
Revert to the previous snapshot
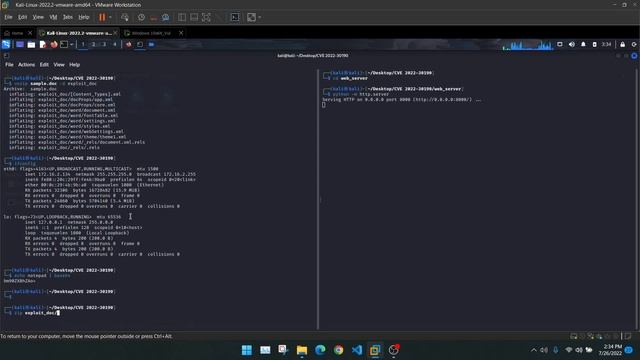point(153,17)
